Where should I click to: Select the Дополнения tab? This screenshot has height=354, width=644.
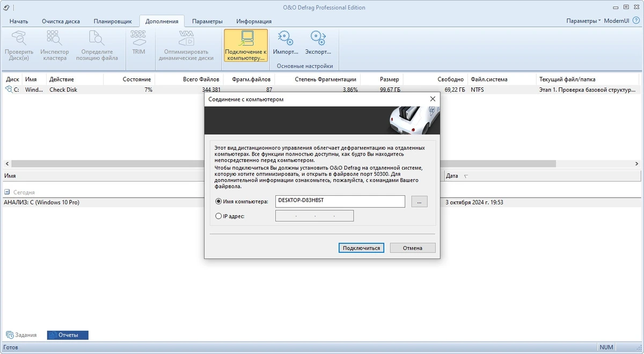(x=162, y=21)
